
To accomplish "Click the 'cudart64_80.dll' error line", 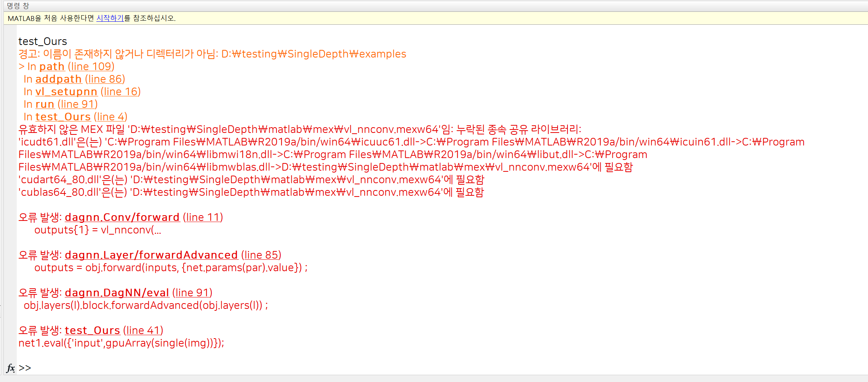I will coord(251,179).
